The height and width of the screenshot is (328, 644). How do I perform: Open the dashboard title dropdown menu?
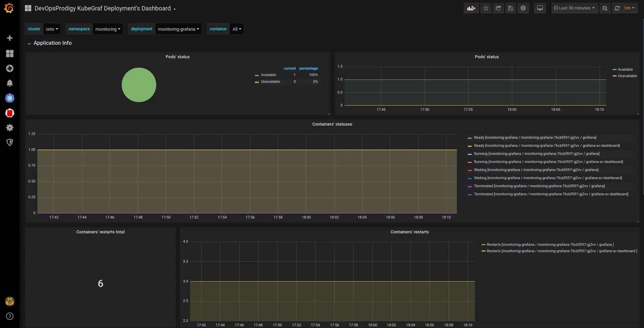click(x=104, y=8)
